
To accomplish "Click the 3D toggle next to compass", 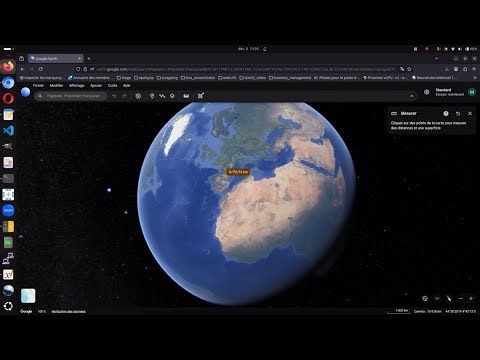I will point(437,298).
